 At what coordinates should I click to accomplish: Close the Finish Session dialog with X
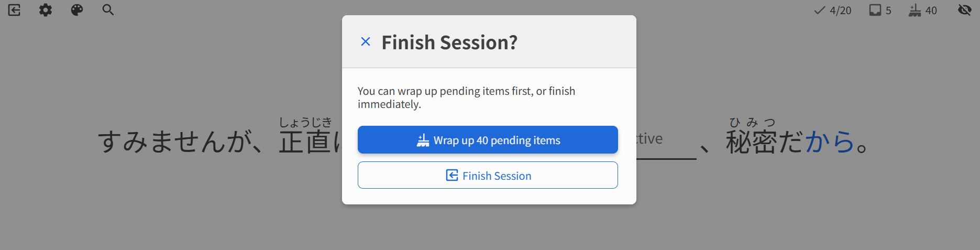click(366, 42)
